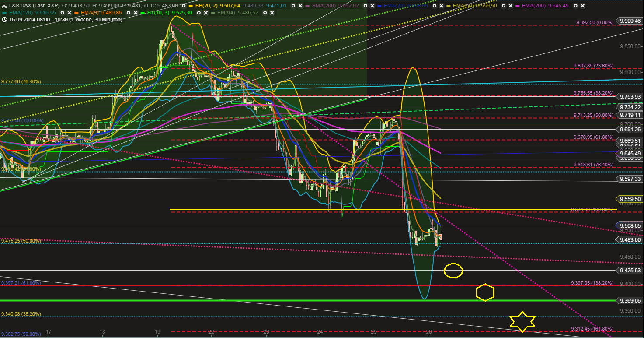The width and height of the screenshot is (644, 338).
Task: Click the 9.807,89 (23.60%) Fibonacci label
Action: coord(593,66)
